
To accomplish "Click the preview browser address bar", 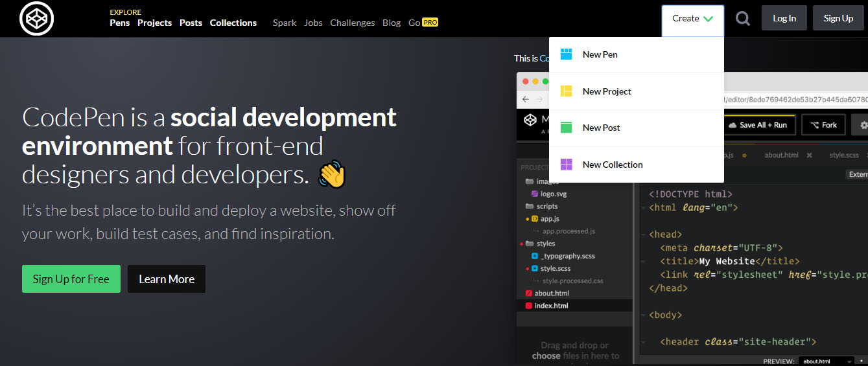I will point(795,99).
